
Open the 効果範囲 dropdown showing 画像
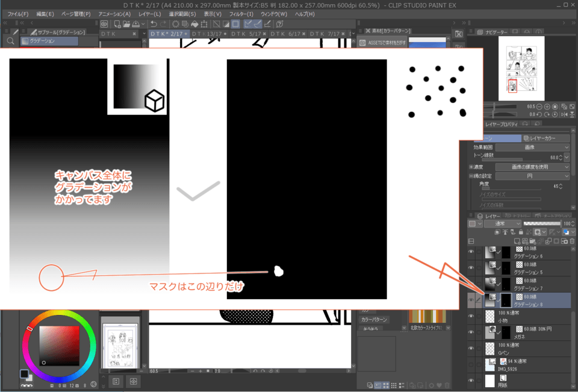[x=532, y=147]
